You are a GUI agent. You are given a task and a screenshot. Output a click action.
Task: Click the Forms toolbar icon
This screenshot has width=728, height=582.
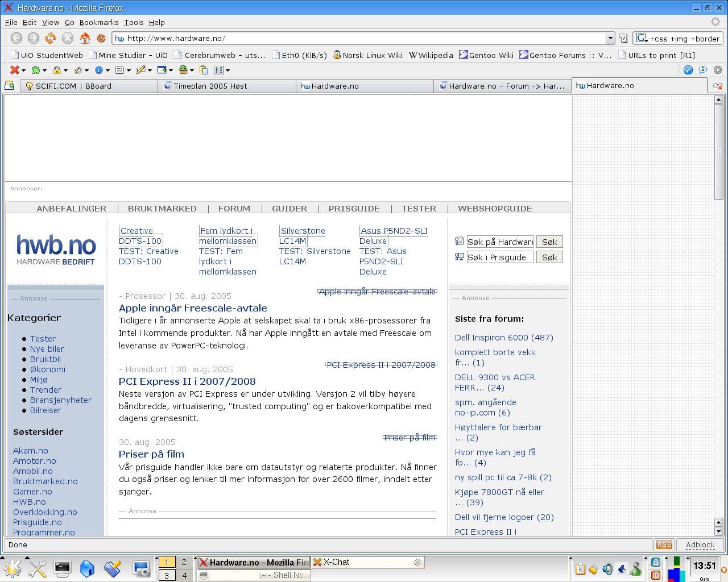tap(119, 70)
